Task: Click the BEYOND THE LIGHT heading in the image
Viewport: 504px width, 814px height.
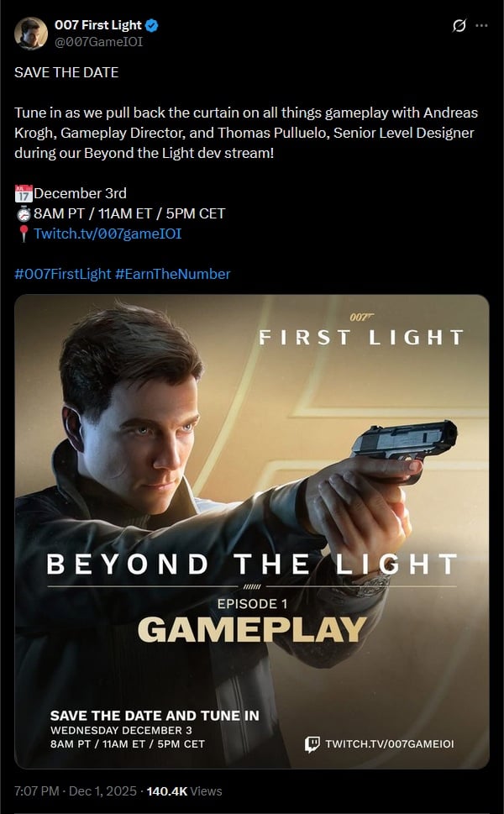Action: click(252, 565)
